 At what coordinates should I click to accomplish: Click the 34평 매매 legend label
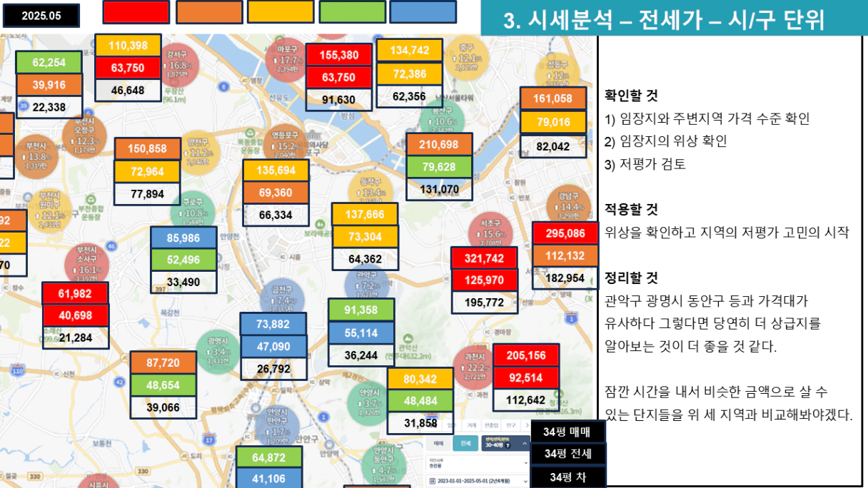pos(568,432)
